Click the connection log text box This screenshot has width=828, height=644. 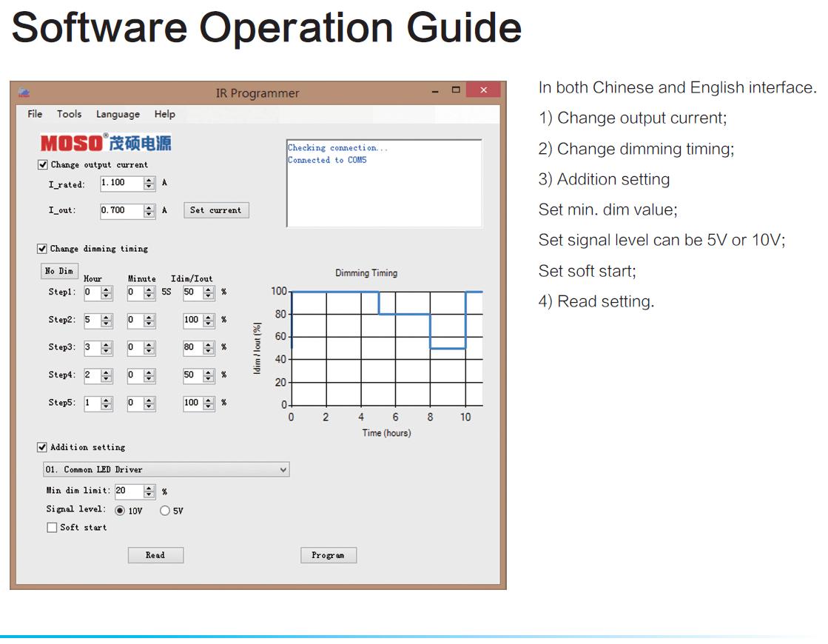click(385, 184)
